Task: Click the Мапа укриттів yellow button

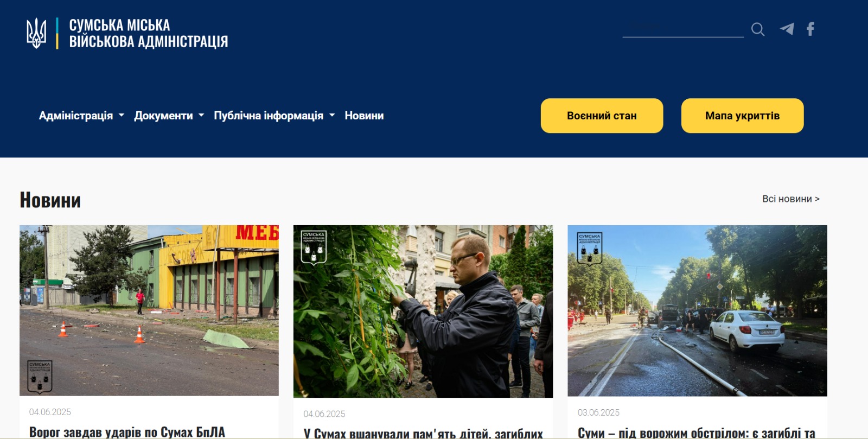Action: click(x=742, y=116)
